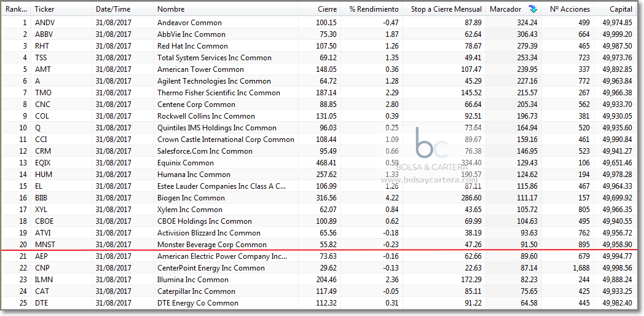
Task: Click the name AbbVie Inc Common
Action: click(x=191, y=34)
